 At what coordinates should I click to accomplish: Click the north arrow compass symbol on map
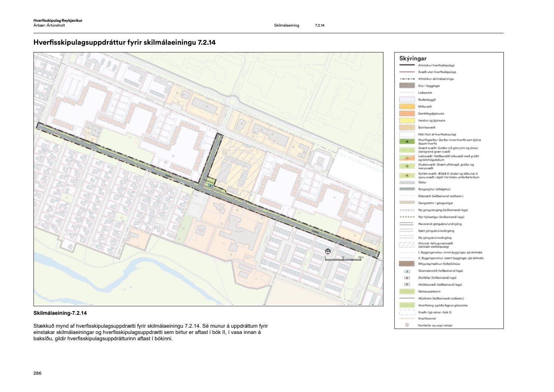(328, 252)
